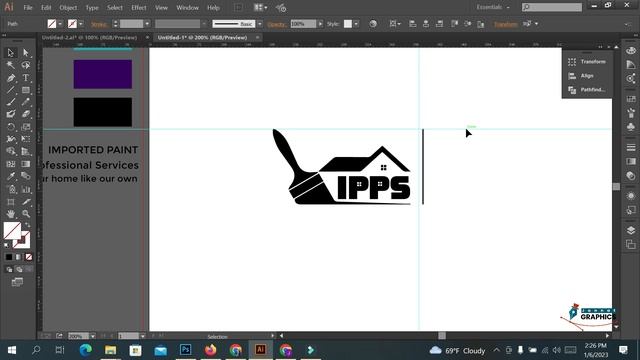Select the Eyedropper tool
This screenshot has height=360, width=640.
point(11,176)
